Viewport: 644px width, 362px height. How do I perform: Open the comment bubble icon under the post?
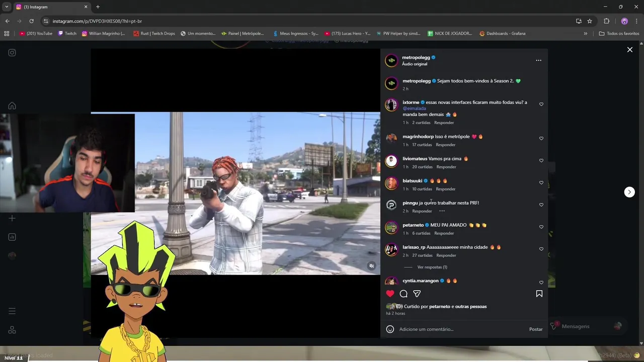404,294
